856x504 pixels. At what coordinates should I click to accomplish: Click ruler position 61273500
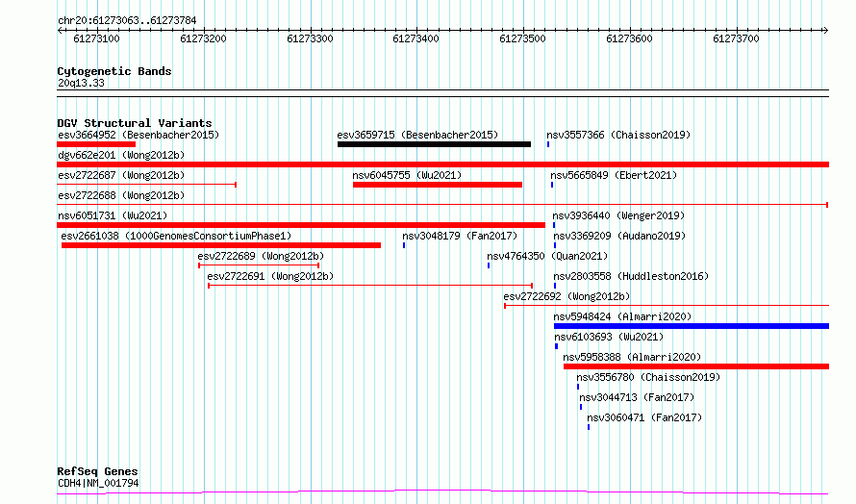click(x=522, y=38)
